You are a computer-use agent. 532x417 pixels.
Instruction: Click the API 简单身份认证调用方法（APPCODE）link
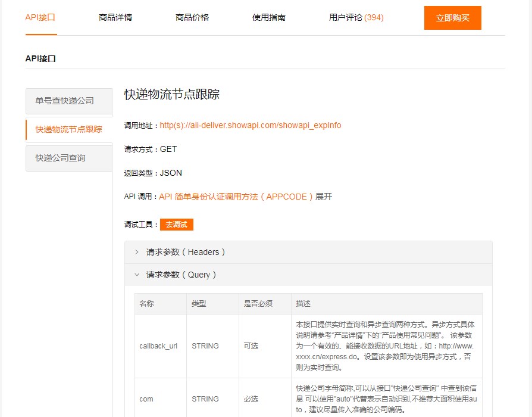236,197
